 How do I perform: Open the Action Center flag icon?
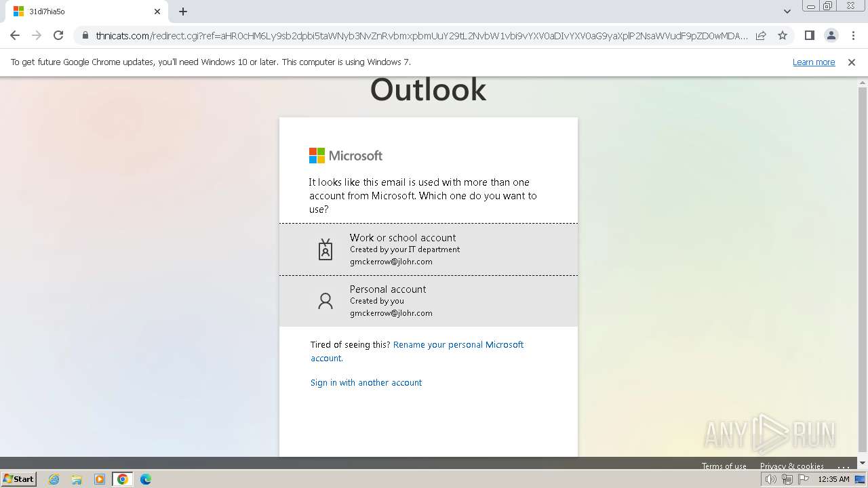[804, 479]
